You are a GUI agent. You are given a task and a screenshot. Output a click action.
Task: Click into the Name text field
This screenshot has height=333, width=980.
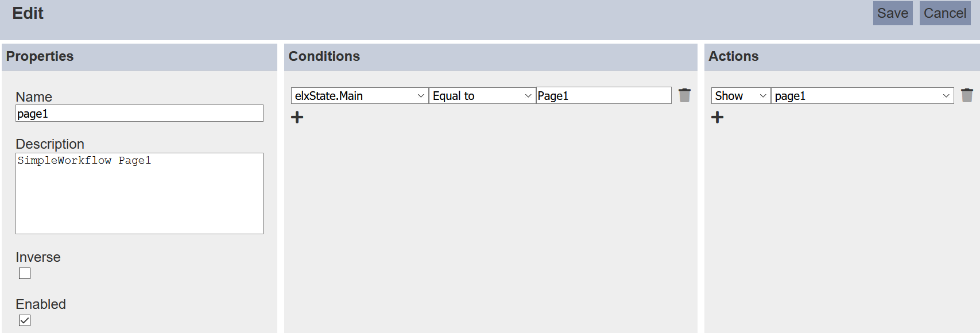(x=140, y=113)
